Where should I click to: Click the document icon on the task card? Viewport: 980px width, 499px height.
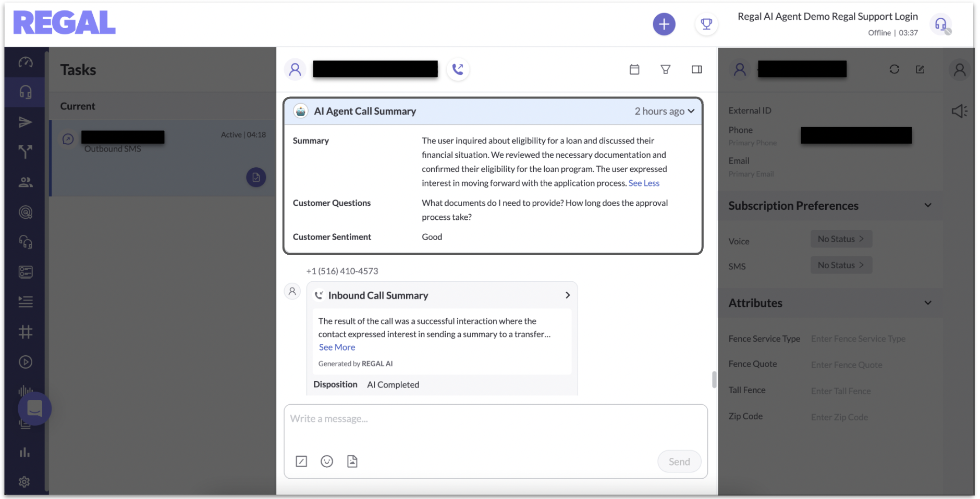click(x=256, y=177)
